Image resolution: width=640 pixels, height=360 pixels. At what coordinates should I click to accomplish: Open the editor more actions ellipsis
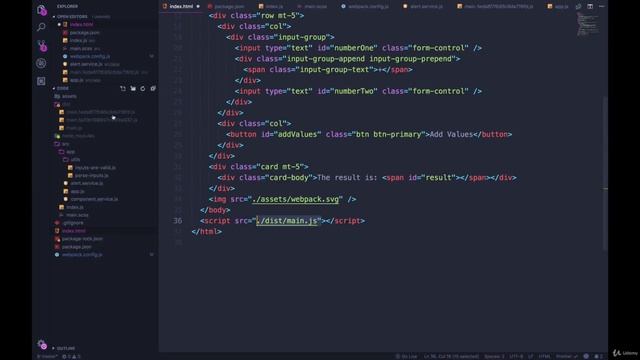(601, 6)
